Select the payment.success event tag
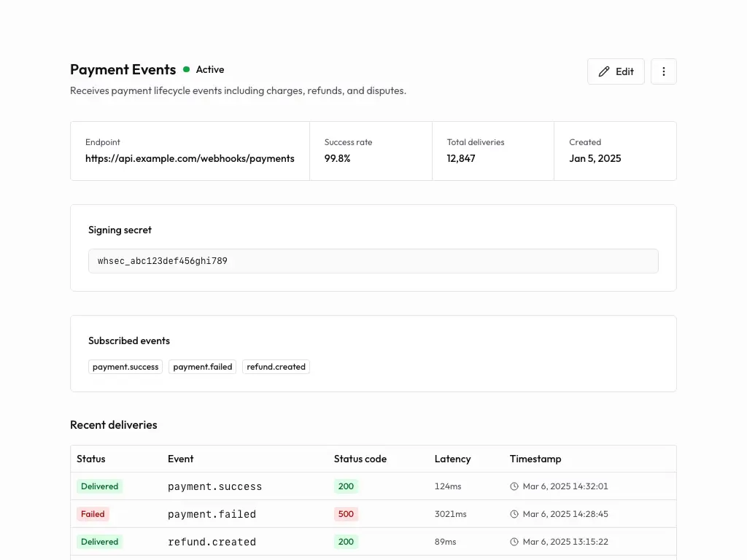Screen dimensions: 747x560 coord(125,367)
